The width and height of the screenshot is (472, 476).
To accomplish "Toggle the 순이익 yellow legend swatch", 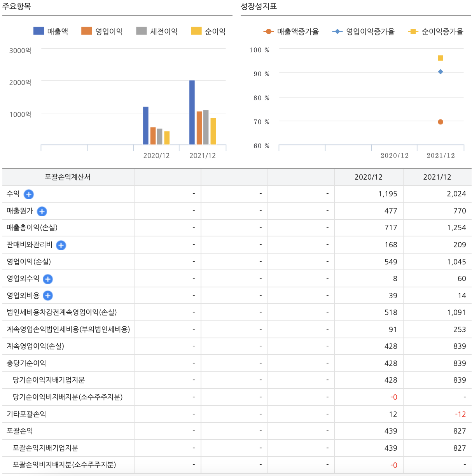I will point(196,31).
